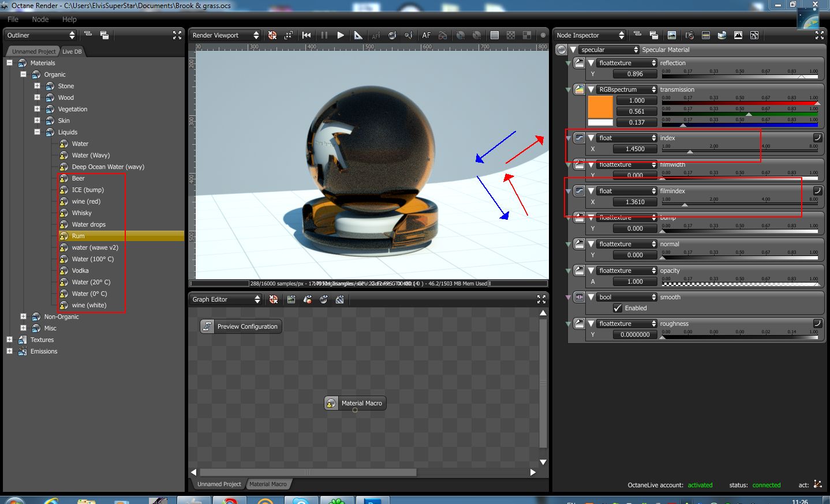Select the Vodka material

(x=80, y=270)
